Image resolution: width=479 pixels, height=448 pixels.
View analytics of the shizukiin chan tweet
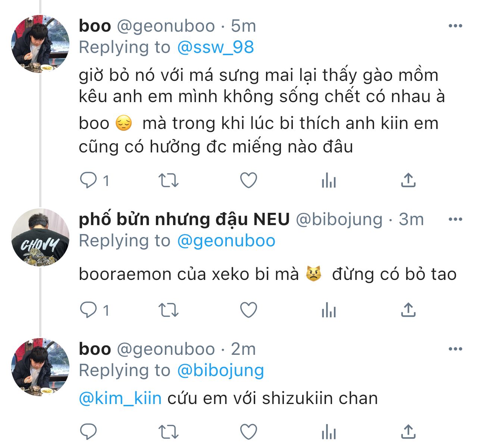[x=329, y=432]
